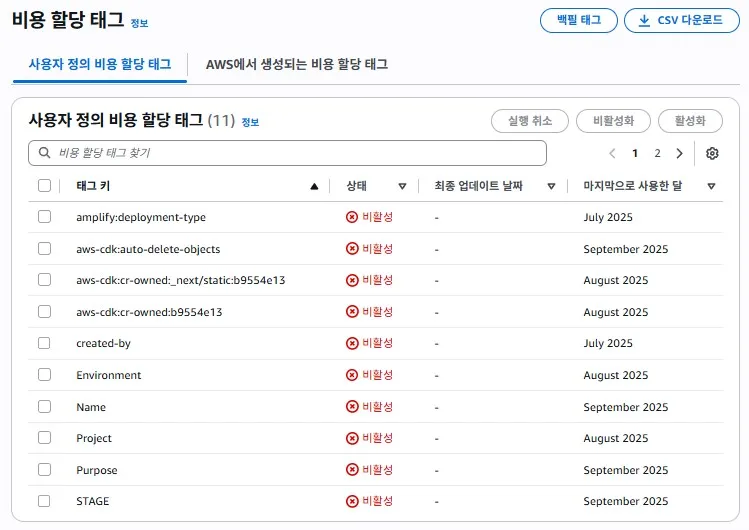Go to previous page arrow

[x=612, y=153]
